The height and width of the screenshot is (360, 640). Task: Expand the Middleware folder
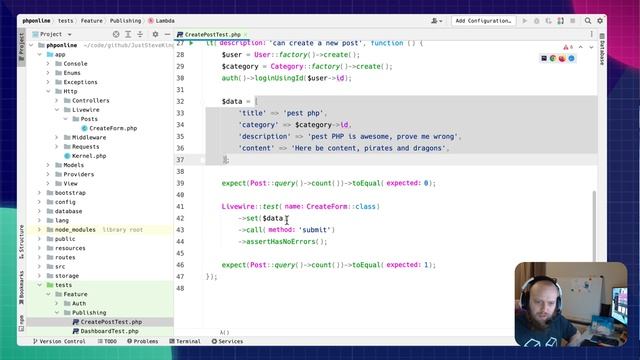[57, 138]
